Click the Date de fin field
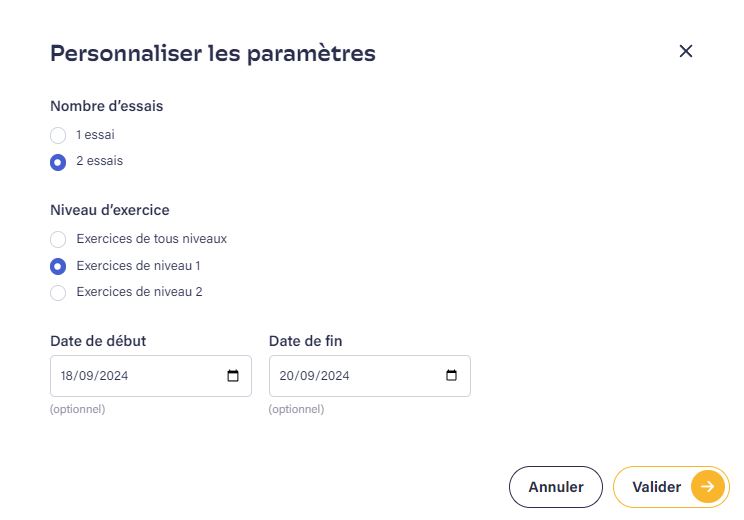 click(350, 376)
